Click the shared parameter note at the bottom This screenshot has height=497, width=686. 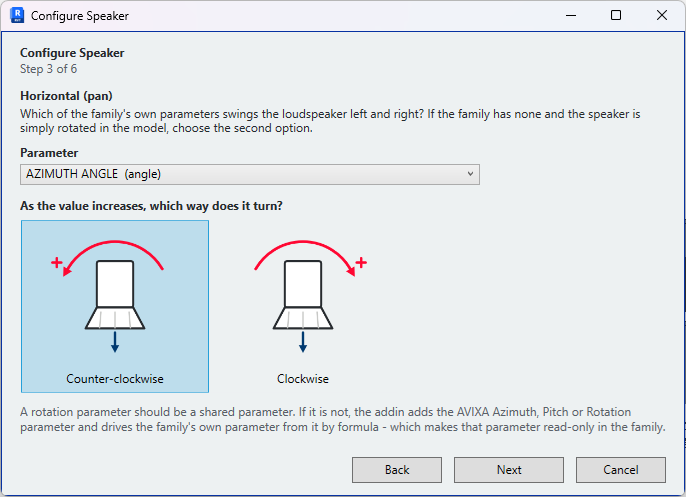click(343, 419)
